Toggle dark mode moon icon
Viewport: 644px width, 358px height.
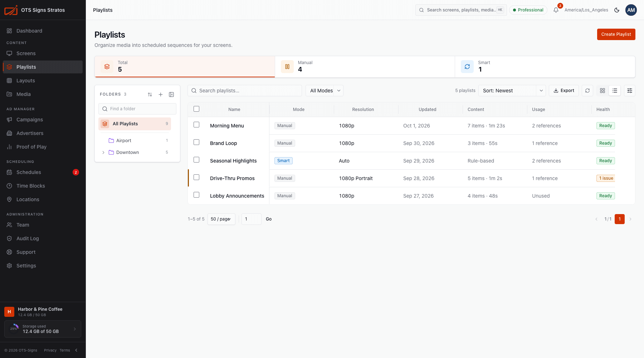click(x=617, y=10)
